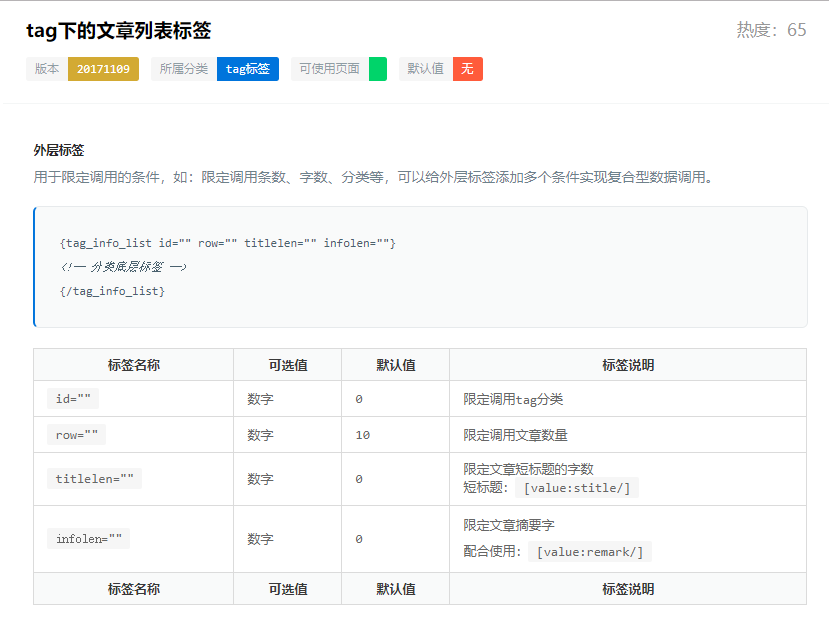Viewport: 829px width, 622px height.
Task: Click the 热度: 65 popularity counter
Action: [x=771, y=30]
